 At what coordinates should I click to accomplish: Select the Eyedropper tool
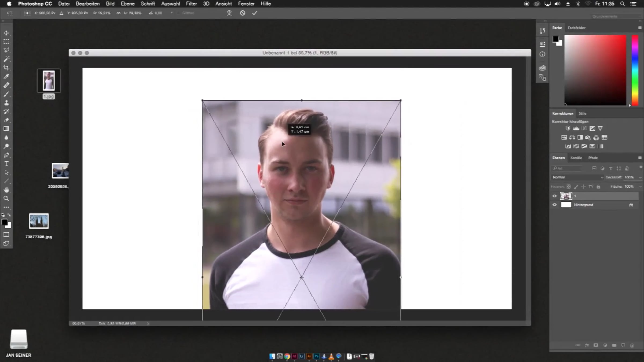coord(6,76)
